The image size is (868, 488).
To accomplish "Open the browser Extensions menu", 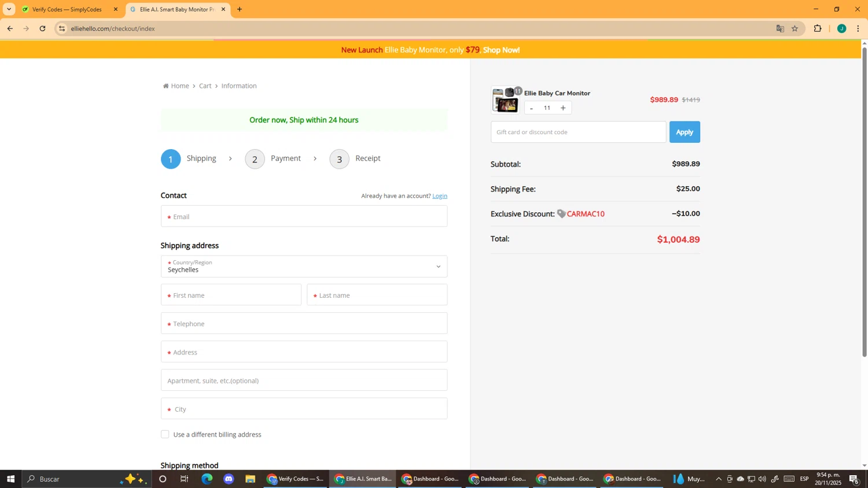I will coord(818,28).
